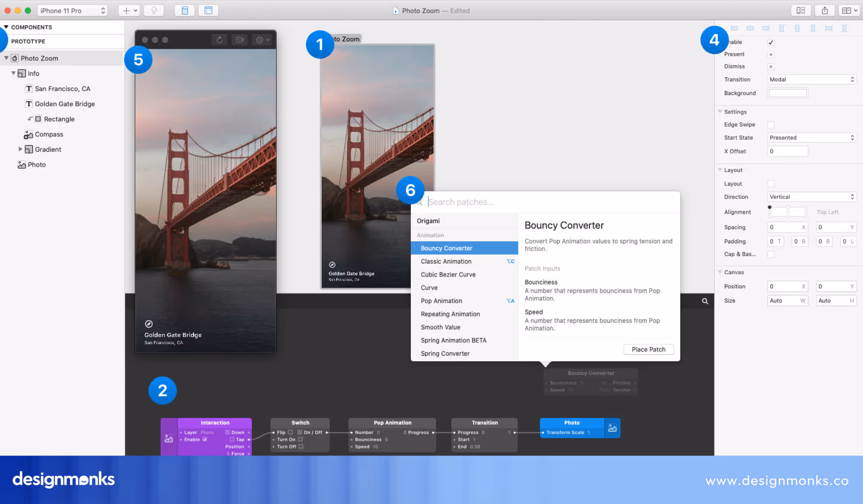Click the Background color swatch
This screenshot has height=504, width=863.
click(788, 93)
